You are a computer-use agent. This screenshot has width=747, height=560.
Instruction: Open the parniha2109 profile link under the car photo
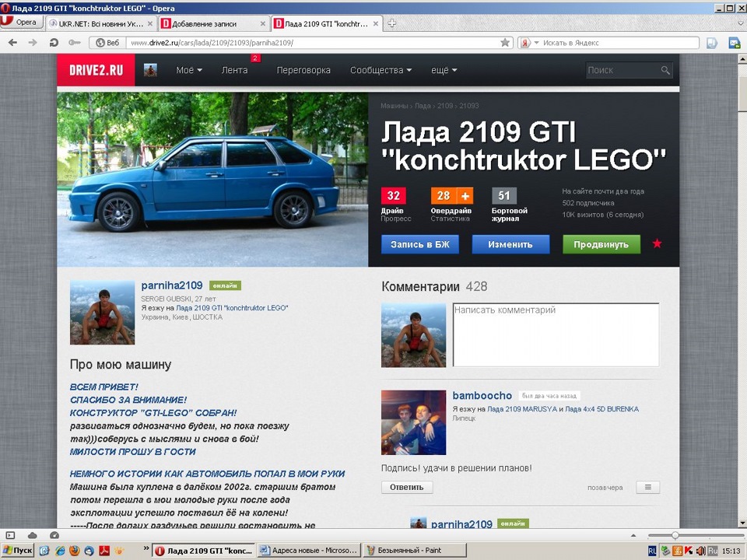pos(171,285)
